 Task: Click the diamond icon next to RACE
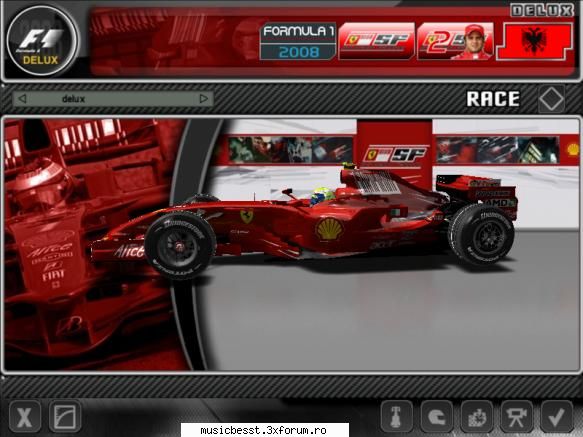(x=551, y=99)
